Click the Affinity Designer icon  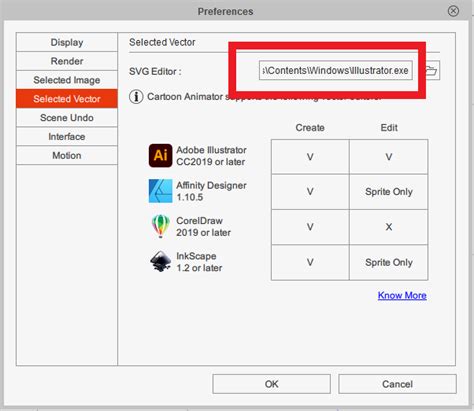(160, 191)
